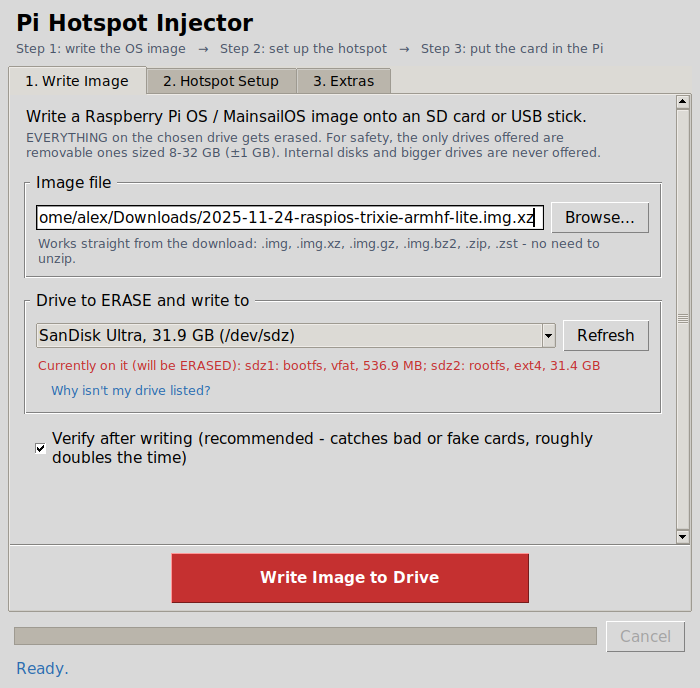The image size is (700, 688).
Task: Click the red Write Image to Drive button
Action: [x=350, y=578]
